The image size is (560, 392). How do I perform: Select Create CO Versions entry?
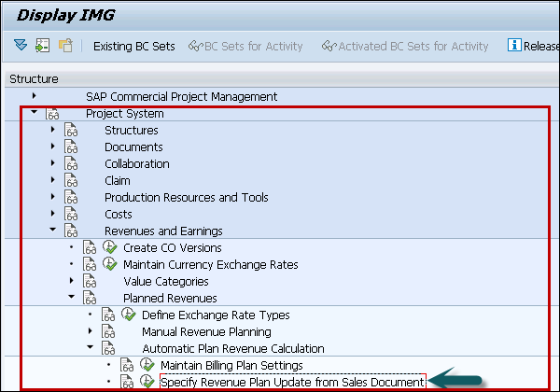pos(172,247)
